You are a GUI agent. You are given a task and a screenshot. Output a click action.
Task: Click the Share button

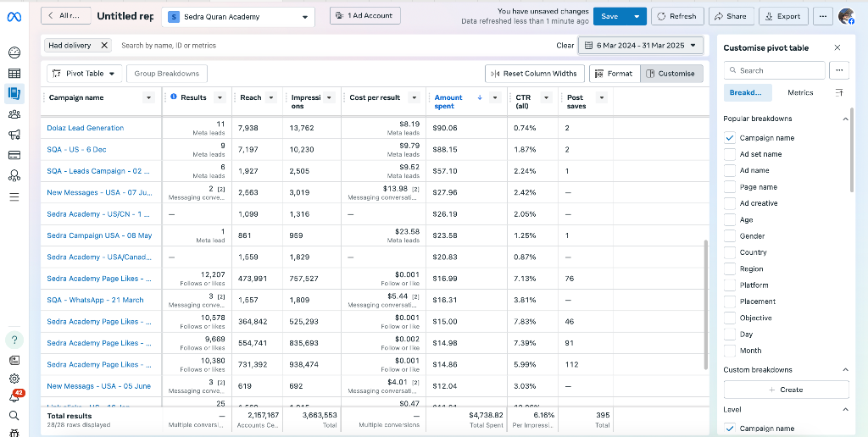[x=731, y=16]
